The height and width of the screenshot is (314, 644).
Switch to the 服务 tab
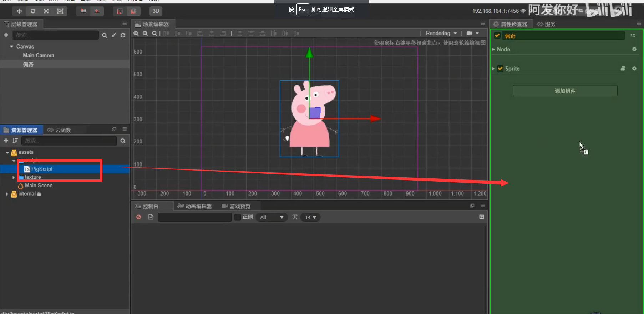(x=546, y=24)
